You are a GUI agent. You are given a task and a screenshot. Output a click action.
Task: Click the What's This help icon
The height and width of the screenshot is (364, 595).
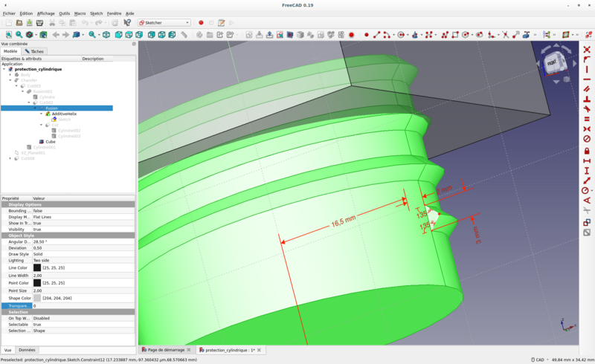point(127,23)
